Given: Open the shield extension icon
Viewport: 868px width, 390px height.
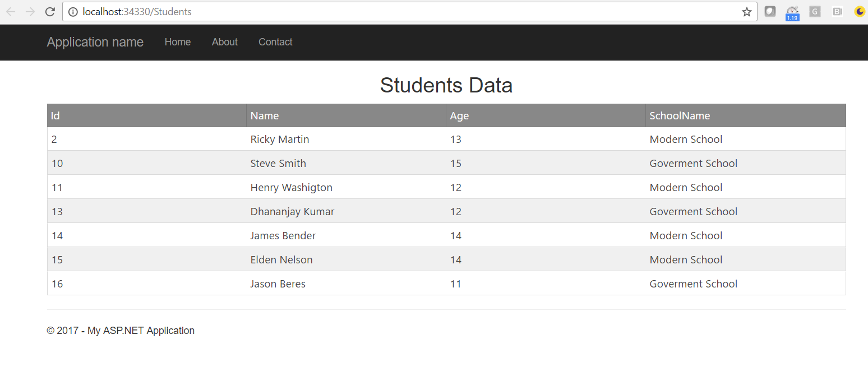Looking at the screenshot, I should 770,12.
